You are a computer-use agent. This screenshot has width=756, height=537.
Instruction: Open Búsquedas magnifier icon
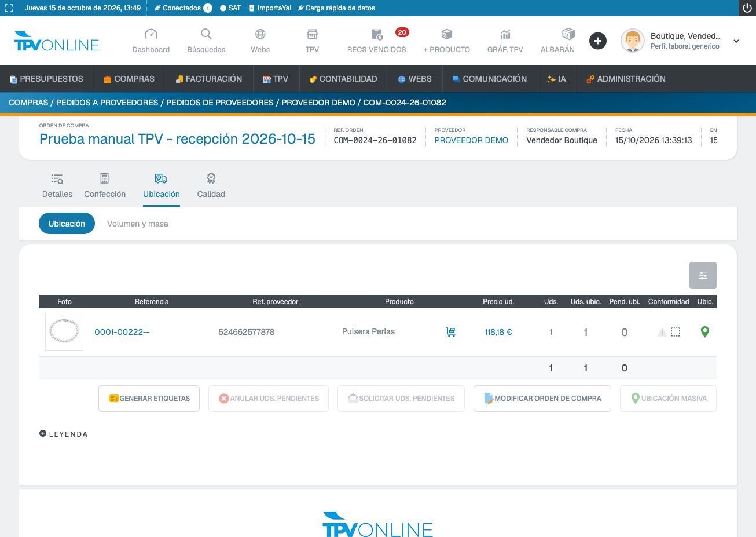point(206,34)
